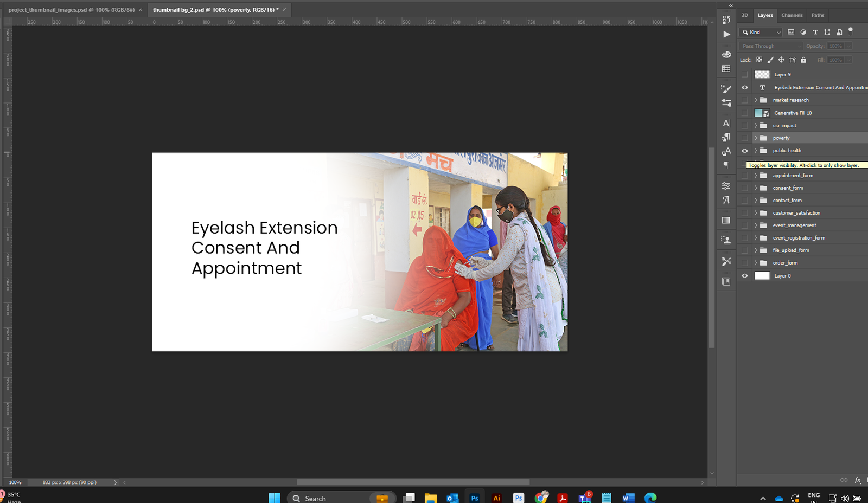This screenshot has height=503, width=868.
Task: Open the Gradients panel icon
Action: 726,221
